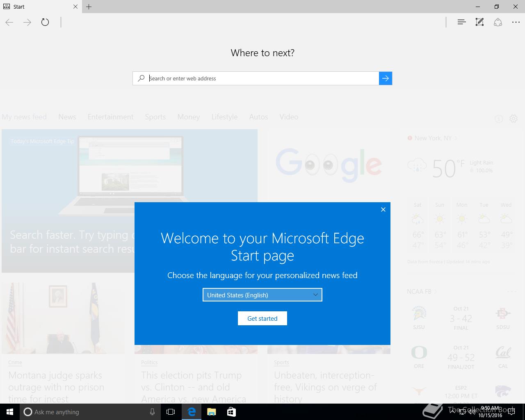Open the Google eyes doodle tile
525x420 pixels.
click(329, 165)
